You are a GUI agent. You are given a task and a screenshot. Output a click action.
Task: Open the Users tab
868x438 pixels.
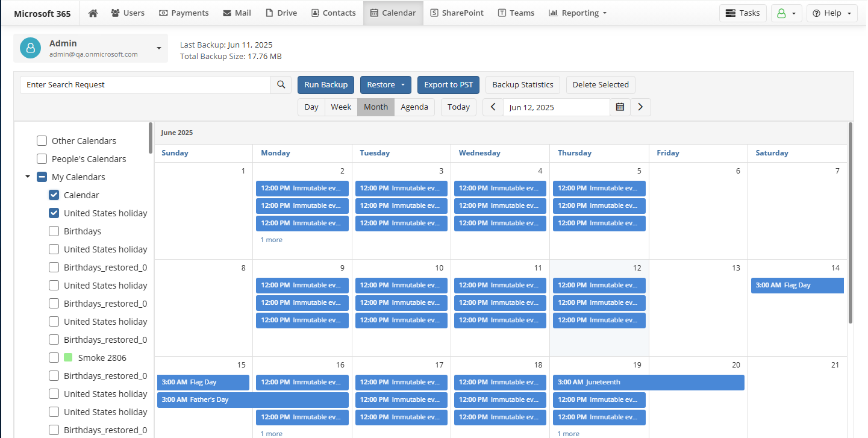pos(128,13)
